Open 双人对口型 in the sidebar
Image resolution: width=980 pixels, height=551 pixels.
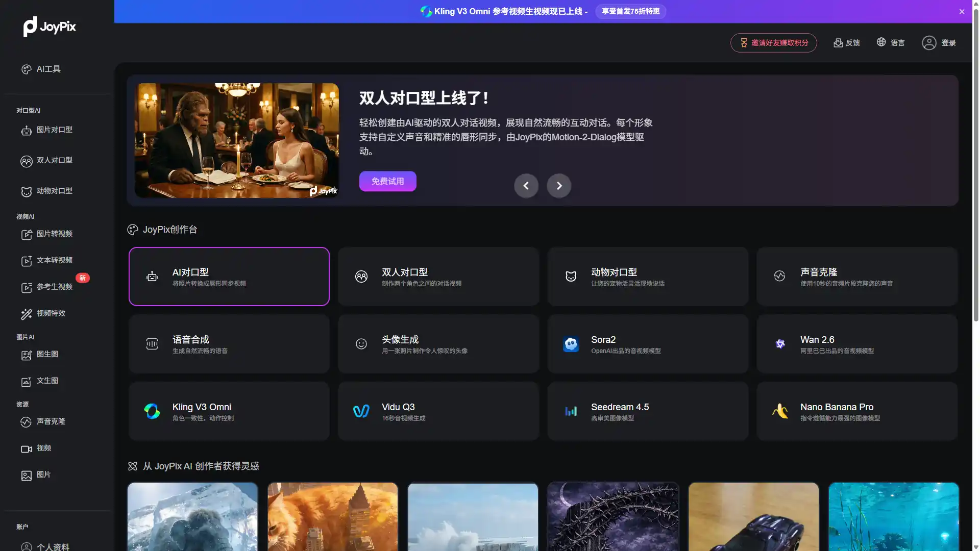(x=54, y=160)
